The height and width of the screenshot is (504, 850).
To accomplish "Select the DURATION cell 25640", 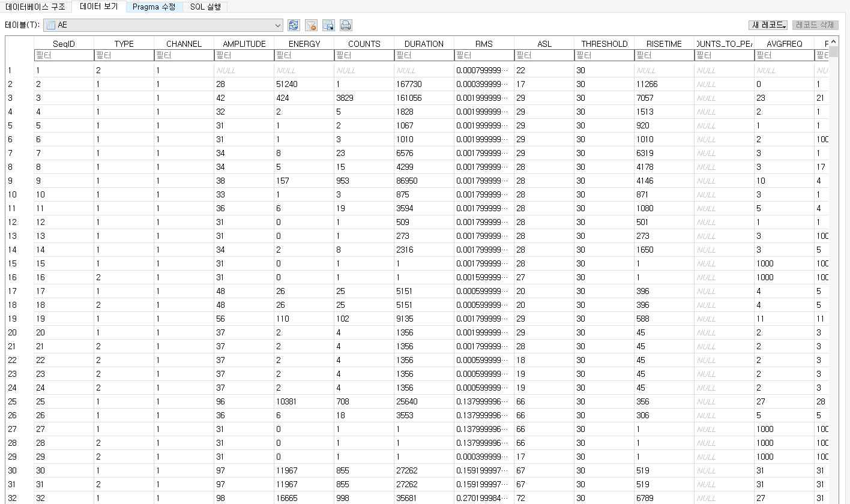I will pos(424,401).
